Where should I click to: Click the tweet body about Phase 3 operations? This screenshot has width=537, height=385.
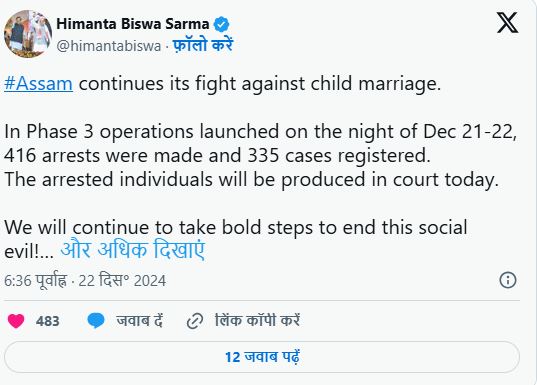tap(260, 156)
